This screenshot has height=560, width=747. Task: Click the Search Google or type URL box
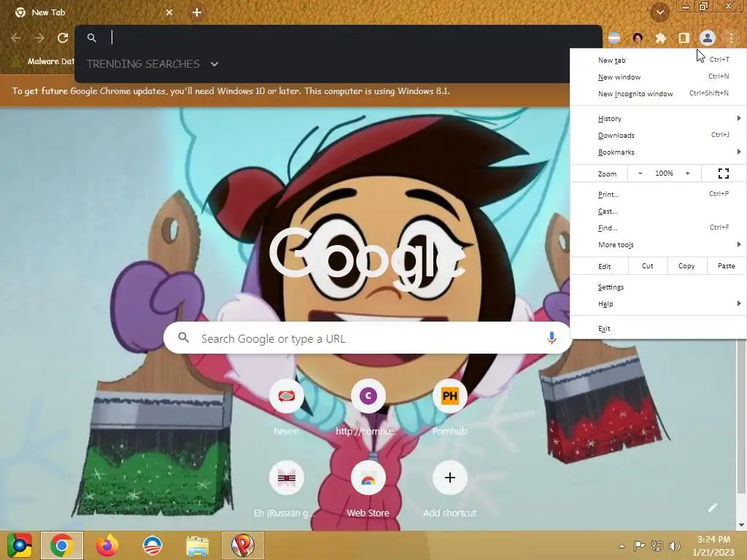pos(368,338)
